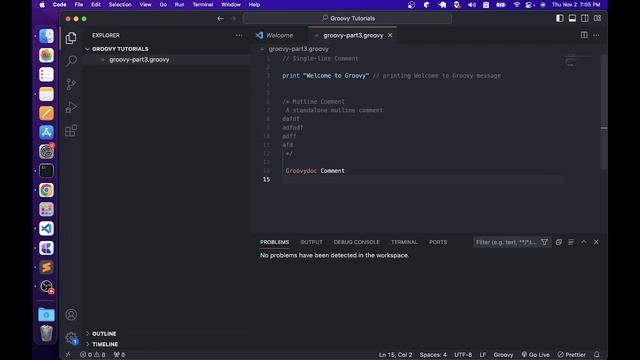Open the Trash in the Dock
This screenshot has width=640, height=360.
pyautogui.click(x=47, y=333)
